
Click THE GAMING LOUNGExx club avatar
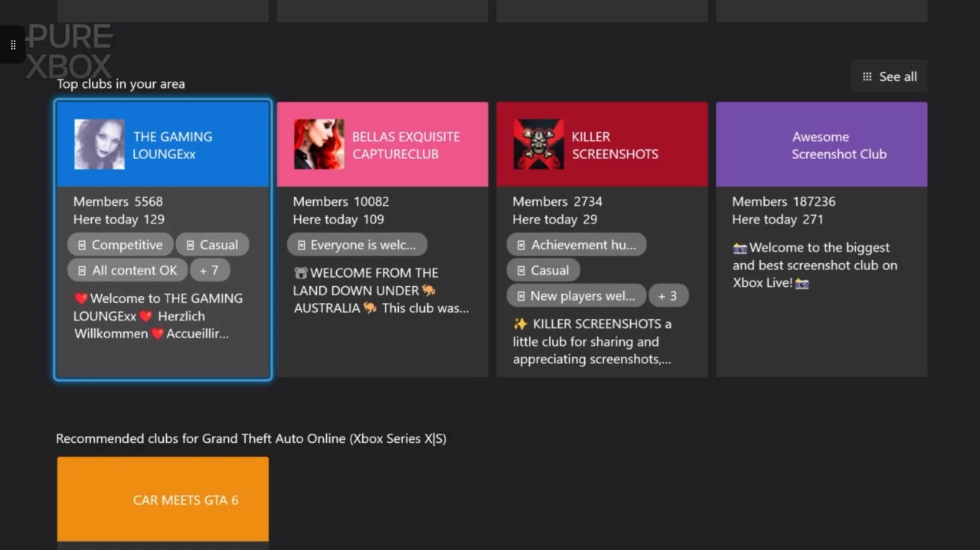[x=100, y=145]
